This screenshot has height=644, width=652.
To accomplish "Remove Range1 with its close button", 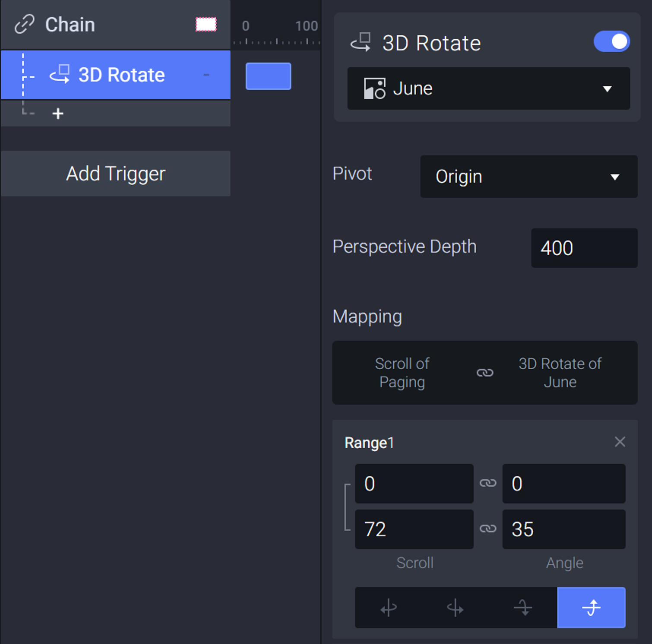I will pos(620,442).
